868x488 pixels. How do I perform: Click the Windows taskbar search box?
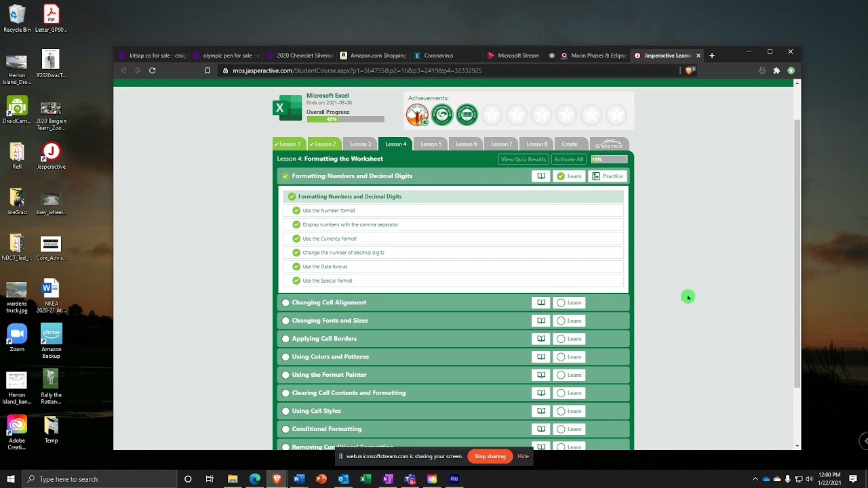point(100,479)
